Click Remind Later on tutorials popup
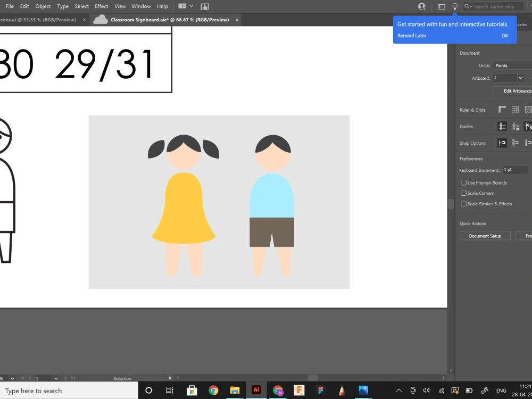Image resolution: width=532 pixels, height=399 pixels. click(x=412, y=36)
